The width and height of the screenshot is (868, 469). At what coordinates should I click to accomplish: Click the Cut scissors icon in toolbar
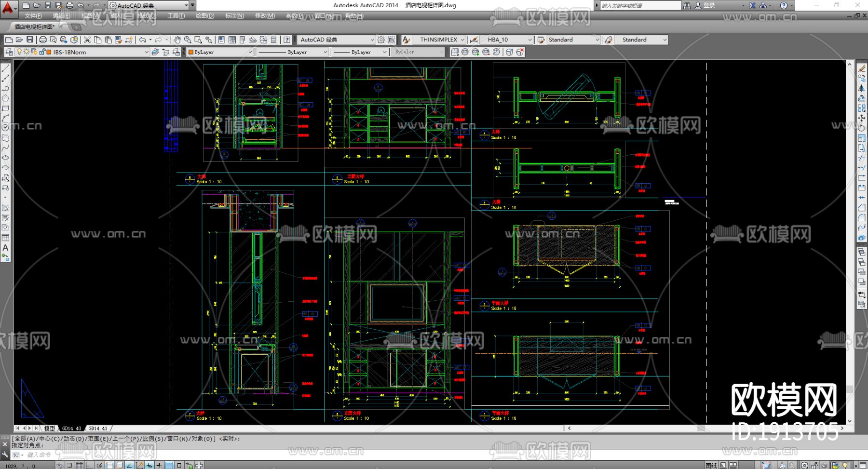87,40
